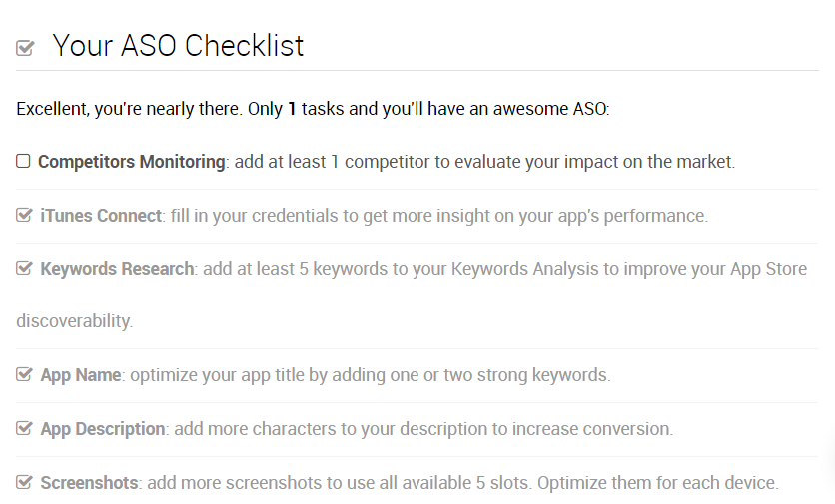
Task: Uncheck the Keywords Research checkmark
Action: (24, 268)
